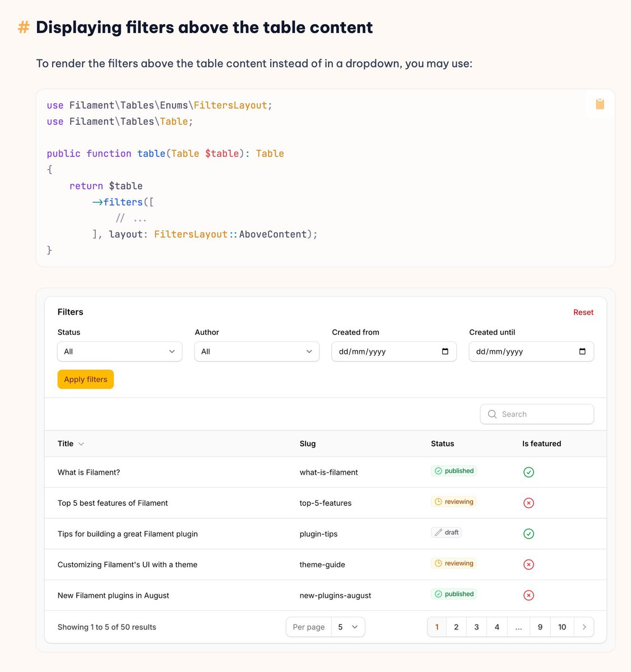The image size is (631, 672).
Task: Reset all filters via Reset link
Action: [583, 312]
